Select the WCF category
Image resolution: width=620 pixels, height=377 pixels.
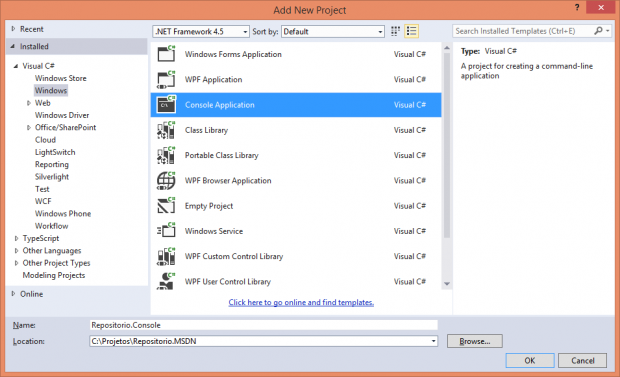pyautogui.click(x=43, y=201)
